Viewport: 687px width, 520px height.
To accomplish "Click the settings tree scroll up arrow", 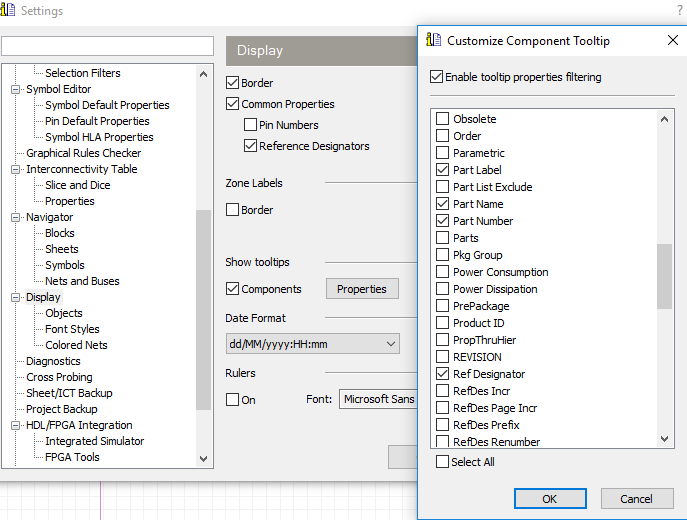I will [x=203, y=74].
